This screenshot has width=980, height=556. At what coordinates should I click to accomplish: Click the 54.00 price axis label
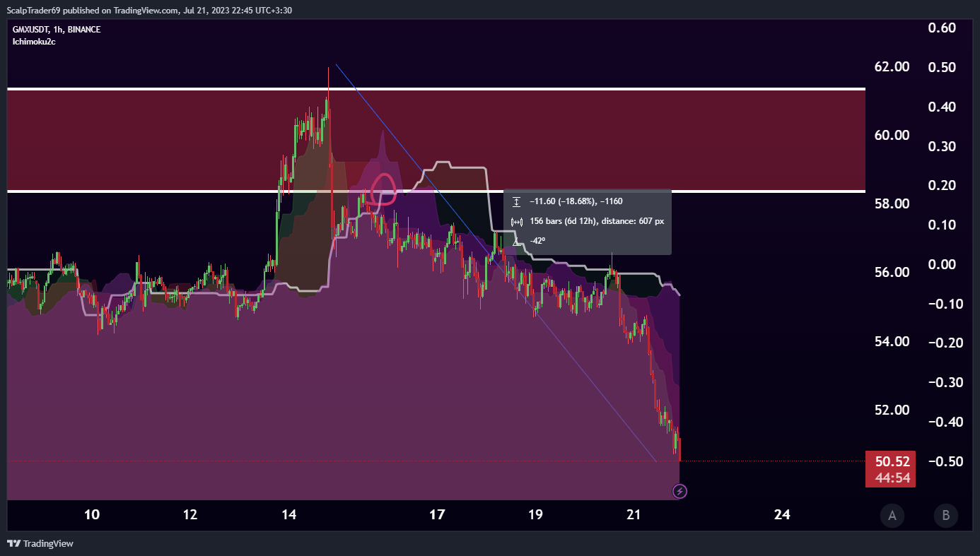892,341
